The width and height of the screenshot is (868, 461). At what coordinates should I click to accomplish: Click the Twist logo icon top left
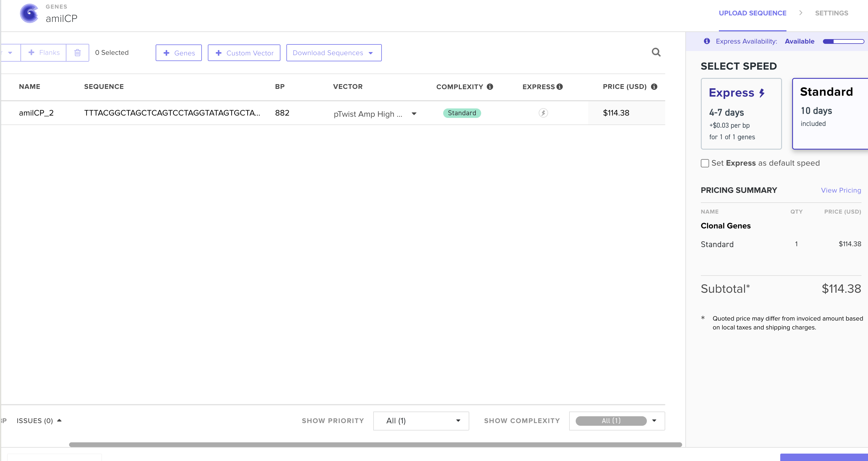[29, 13]
